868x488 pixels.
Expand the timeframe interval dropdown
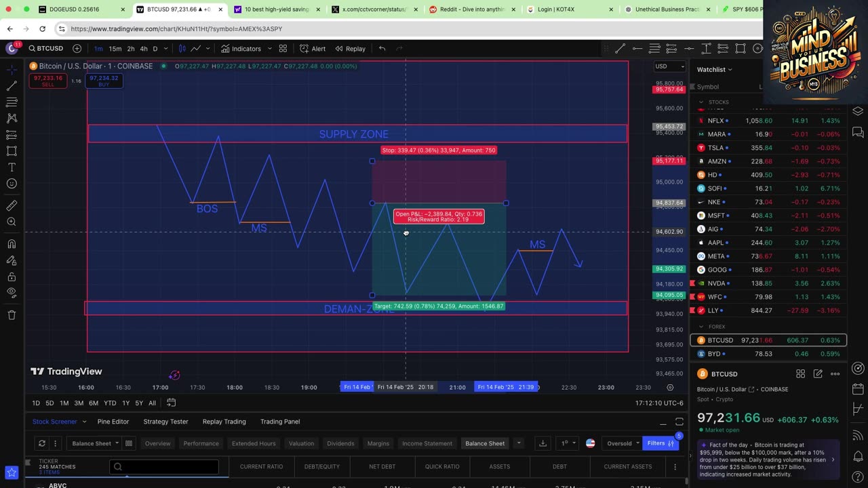(167, 49)
